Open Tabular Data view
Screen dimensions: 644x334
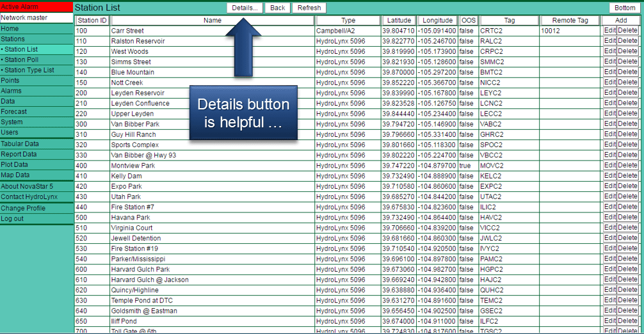pos(36,144)
